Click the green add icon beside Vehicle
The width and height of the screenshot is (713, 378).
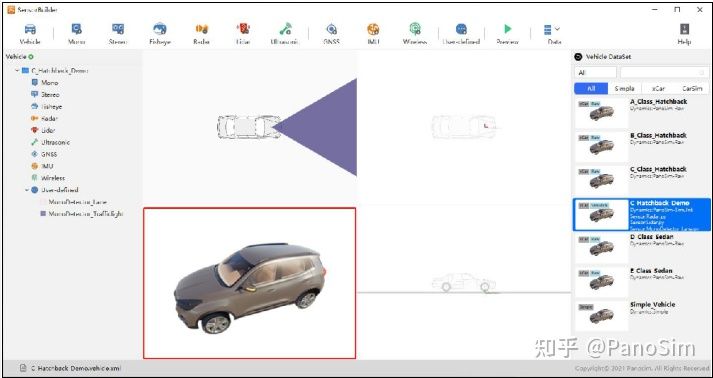point(31,57)
